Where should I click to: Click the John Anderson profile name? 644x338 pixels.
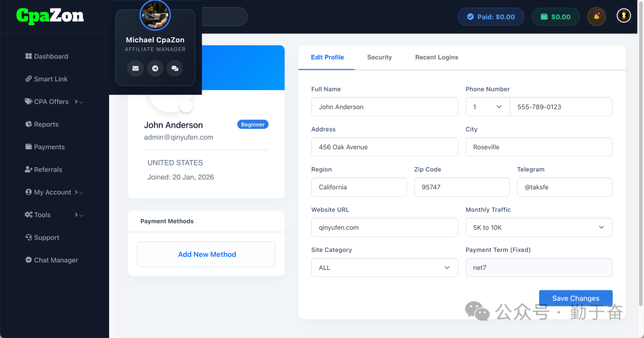pos(174,125)
